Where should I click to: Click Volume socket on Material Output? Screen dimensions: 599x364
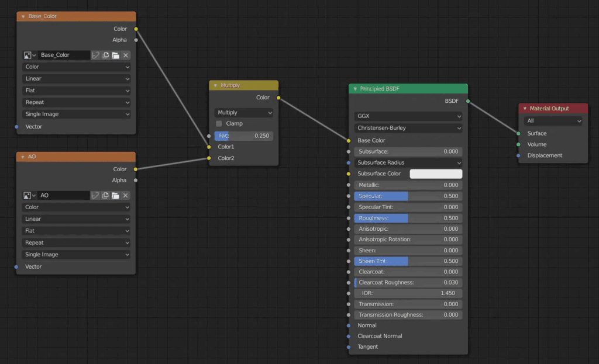click(518, 145)
